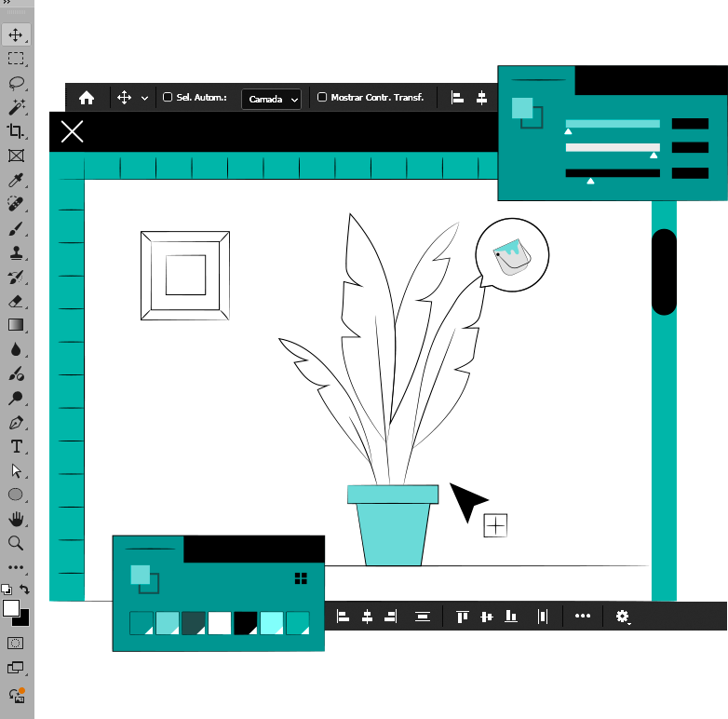Toggle Quick Mask mode
This screenshot has height=719, width=728.
click(15, 644)
